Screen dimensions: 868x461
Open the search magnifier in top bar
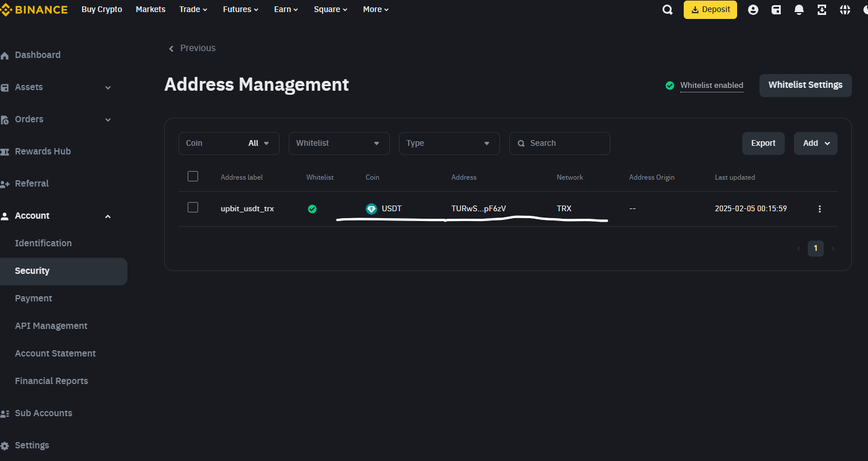click(668, 10)
